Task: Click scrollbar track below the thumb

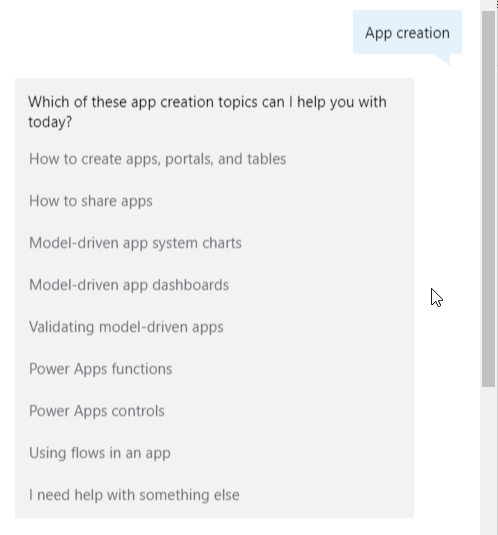Action: click(x=488, y=461)
